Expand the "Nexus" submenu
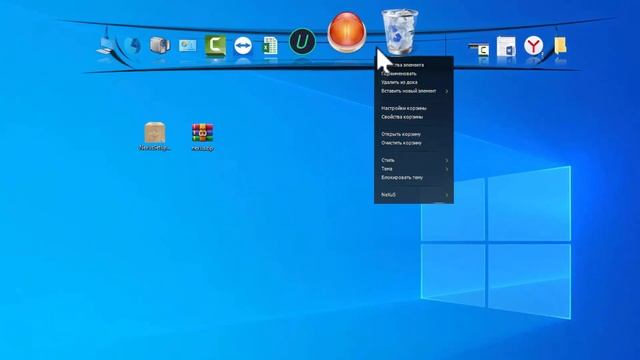 pyautogui.click(x=414, y=195)
